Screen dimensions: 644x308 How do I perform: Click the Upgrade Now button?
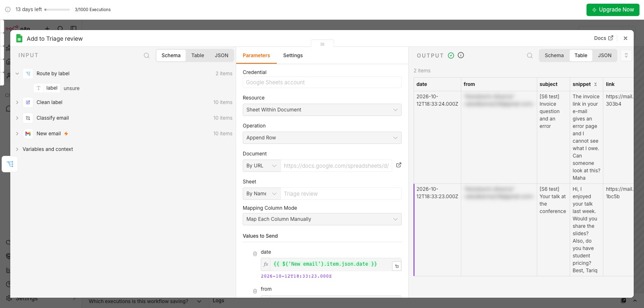(613, 9)
